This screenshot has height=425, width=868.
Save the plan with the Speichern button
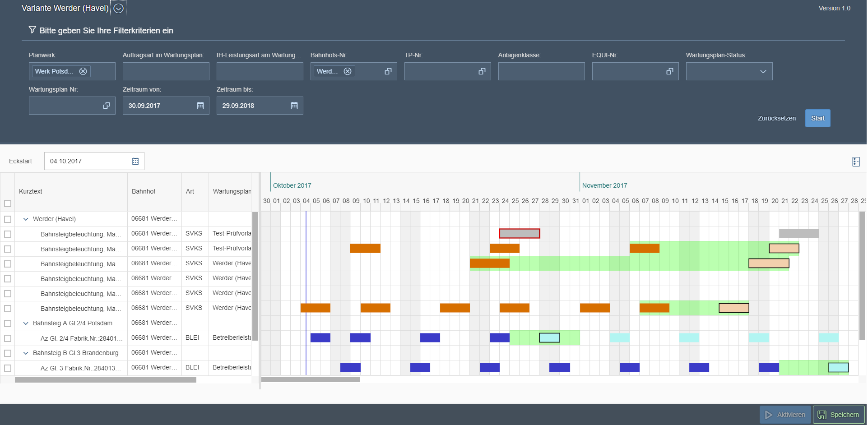(839, 414)
